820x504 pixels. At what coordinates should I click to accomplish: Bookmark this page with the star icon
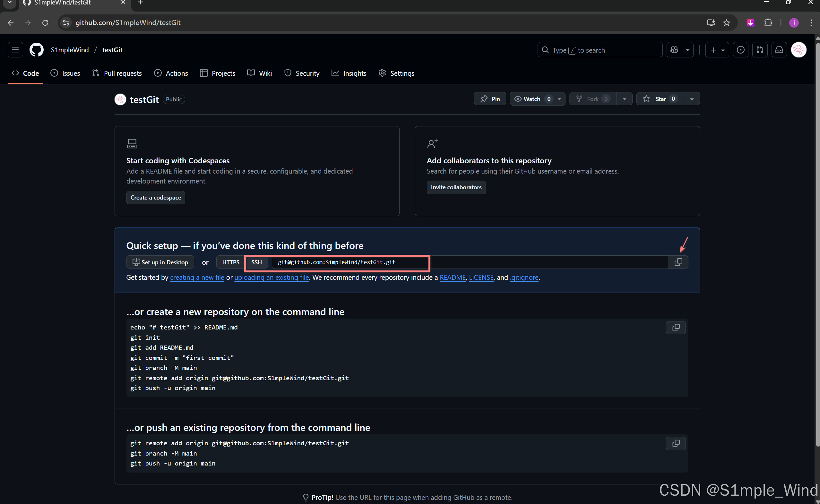[727, 23]
